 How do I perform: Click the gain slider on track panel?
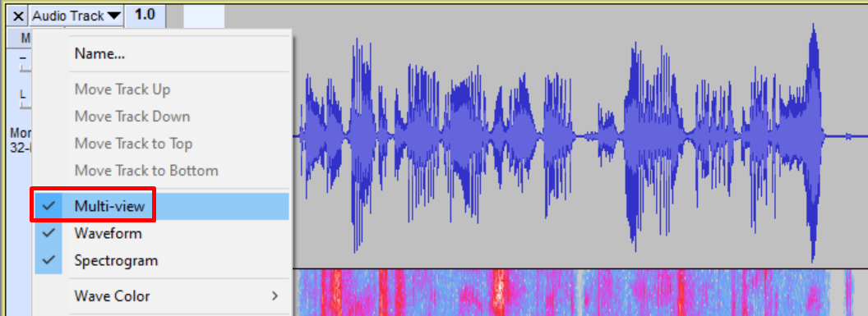click(23, 62)
